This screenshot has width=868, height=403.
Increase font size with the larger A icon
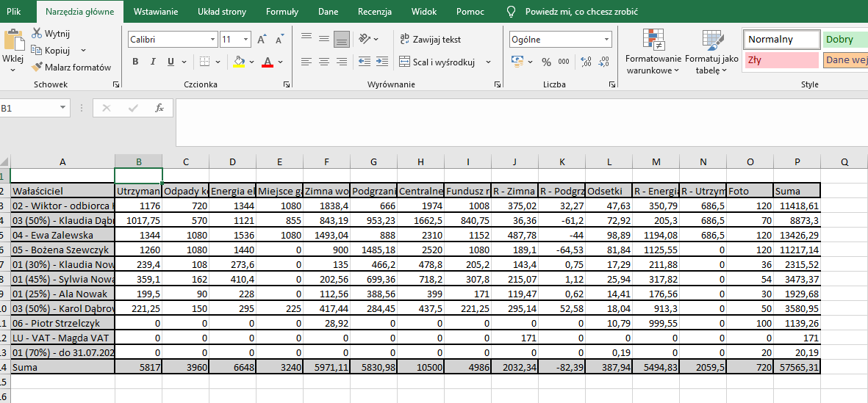tap(262, 40)
